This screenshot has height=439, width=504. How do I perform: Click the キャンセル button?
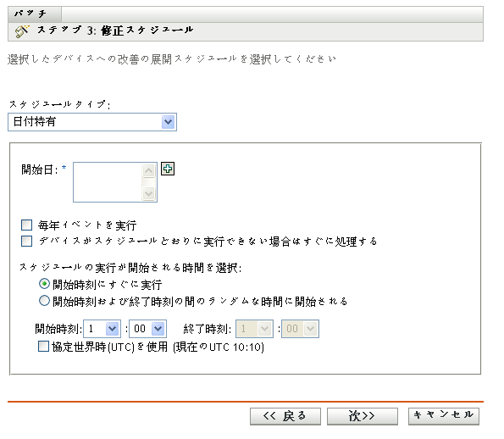pos(444,416)
